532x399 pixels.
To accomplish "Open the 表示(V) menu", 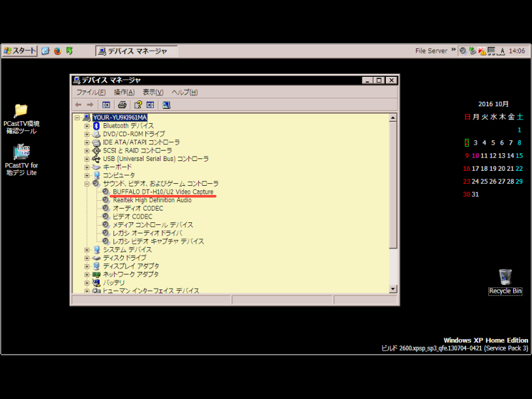I will [153, 93].
